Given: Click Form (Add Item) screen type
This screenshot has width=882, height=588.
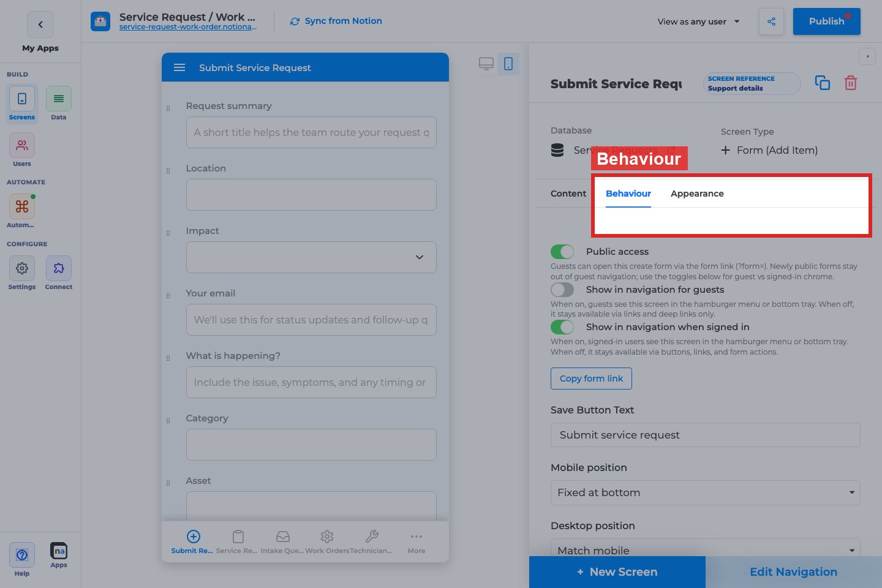Looking at the screenshot, I should click(x=769, y=150).
